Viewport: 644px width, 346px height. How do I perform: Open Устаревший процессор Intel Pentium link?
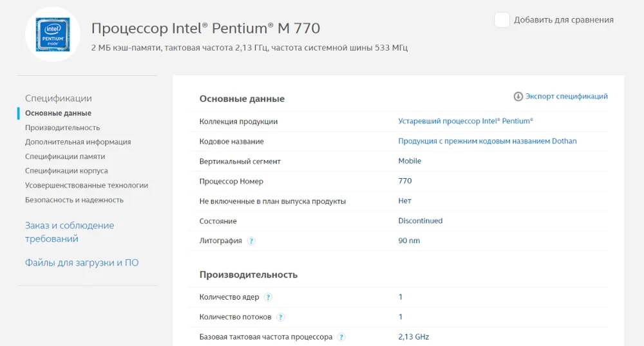466,121
